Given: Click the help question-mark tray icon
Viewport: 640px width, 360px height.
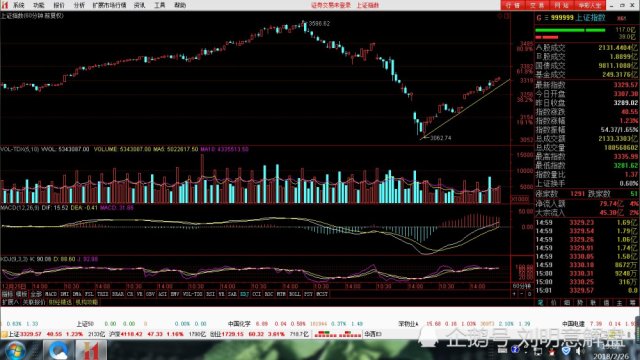Looking at the screenshot, I should point(515,349).
